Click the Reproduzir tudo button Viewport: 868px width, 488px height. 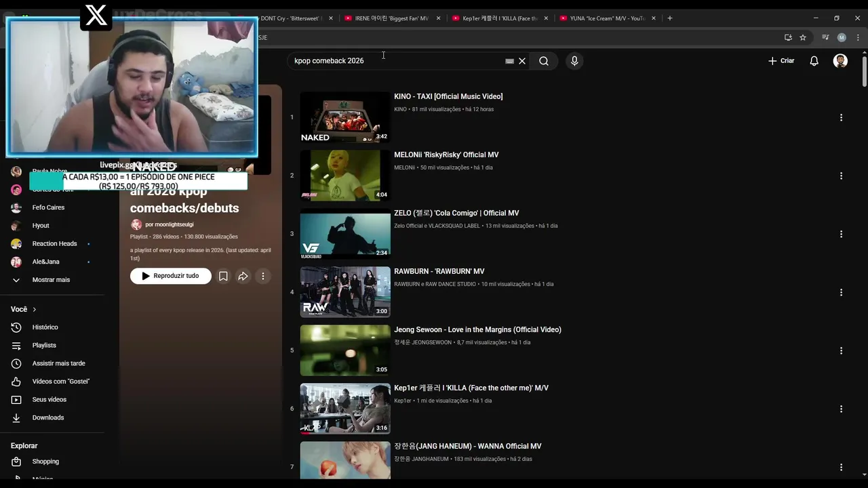(x=170, y=276)
